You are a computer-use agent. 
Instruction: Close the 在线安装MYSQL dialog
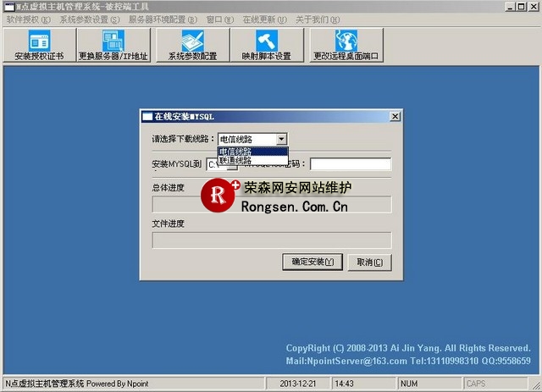[x=395, y=116]
